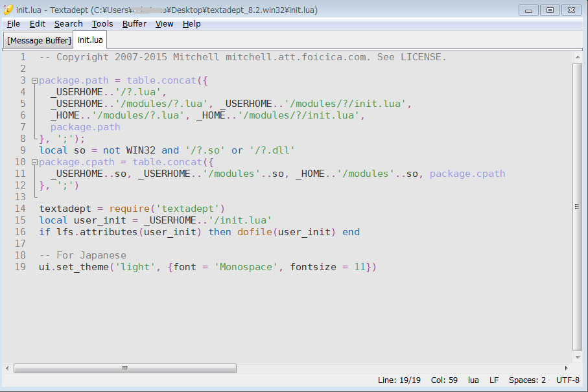
Task: Click the '-- For Japanese' comment
Action: (82, 255)
